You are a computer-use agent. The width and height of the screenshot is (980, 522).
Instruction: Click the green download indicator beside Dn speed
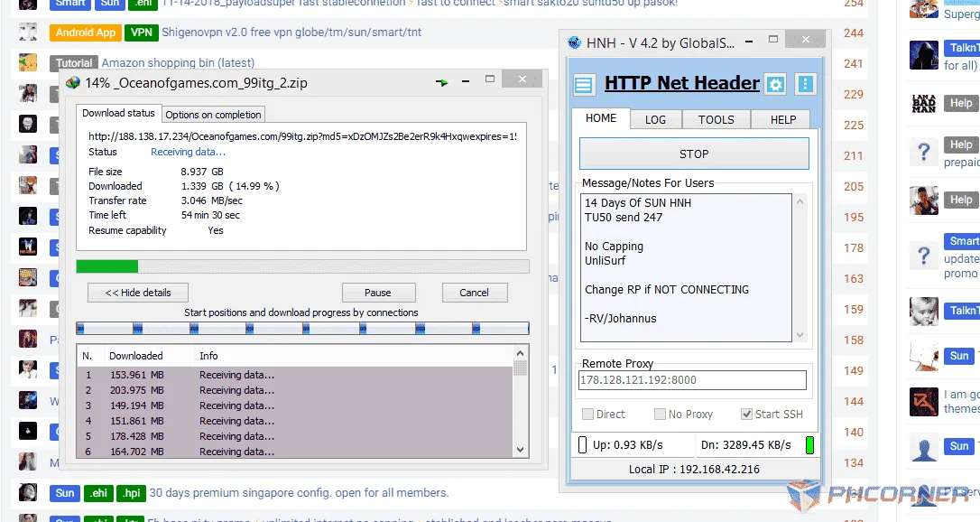pos(810,445)
